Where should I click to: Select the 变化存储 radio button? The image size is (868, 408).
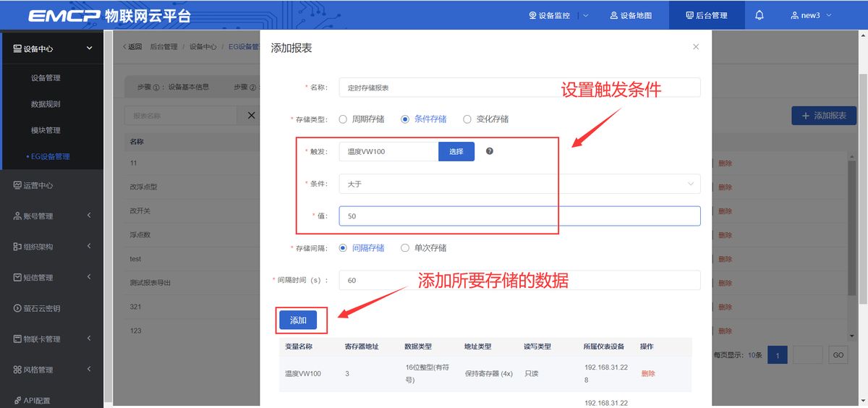click(467, 119)
